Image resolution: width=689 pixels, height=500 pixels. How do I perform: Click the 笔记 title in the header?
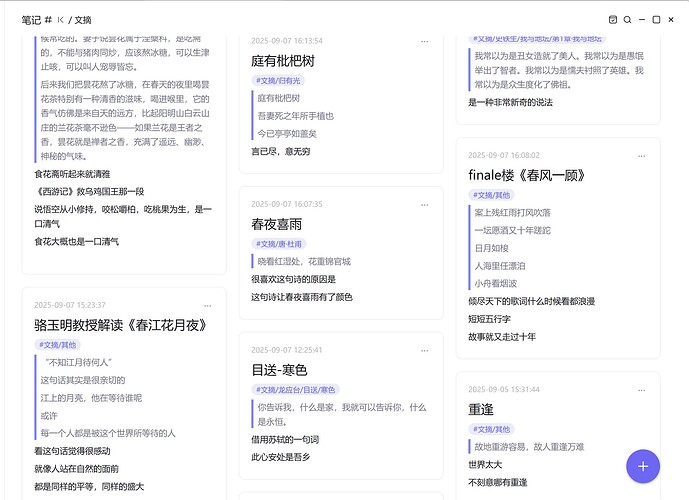(x=31, y=19)
